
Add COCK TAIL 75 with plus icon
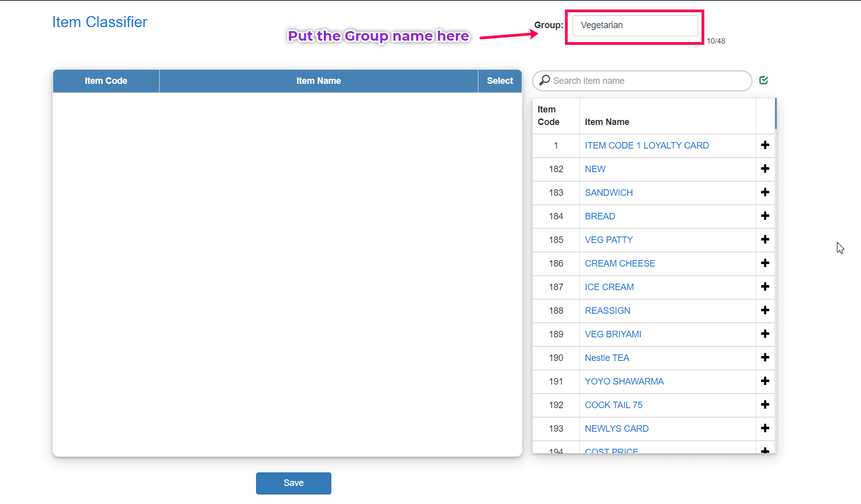[765, 405]
